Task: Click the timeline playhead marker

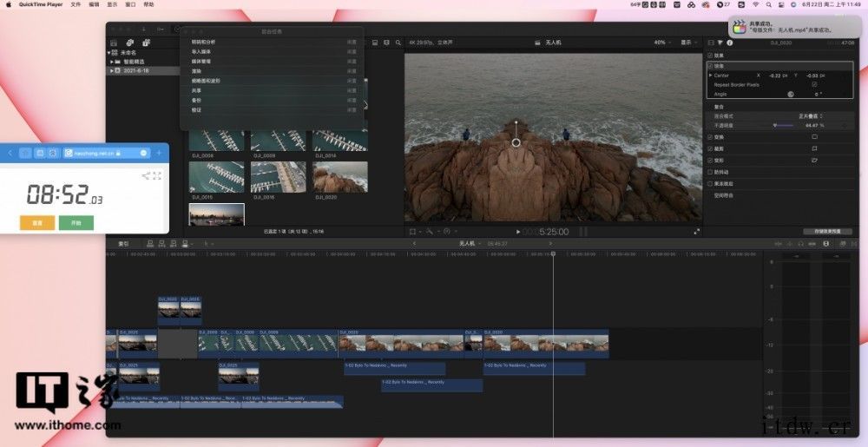Action: (x=553, y=253)
